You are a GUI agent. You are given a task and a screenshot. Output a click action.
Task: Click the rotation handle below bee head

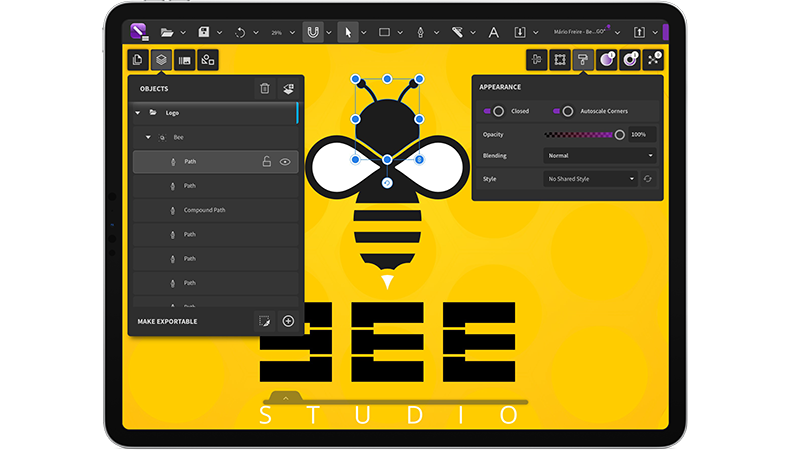[x=387, y=183]
